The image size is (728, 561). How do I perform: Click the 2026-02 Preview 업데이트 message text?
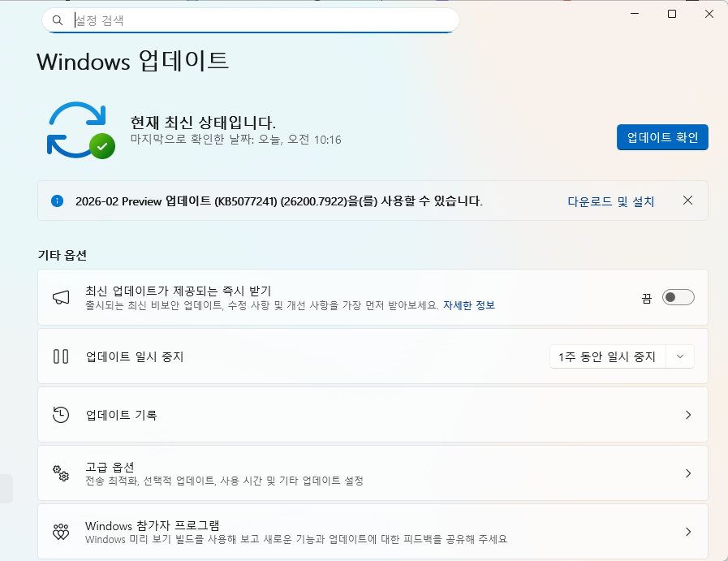pyautogui.click(x=279, y=201)
